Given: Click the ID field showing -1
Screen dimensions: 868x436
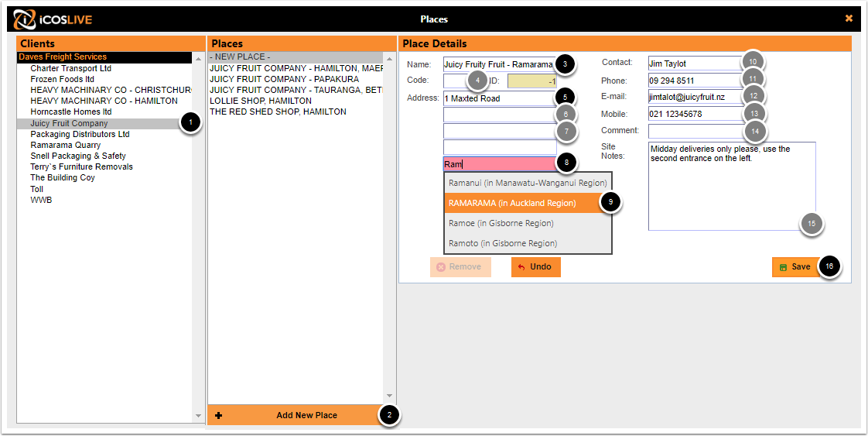Looking at the screenshot, I should pyautogui.click(x=532, y=81).
